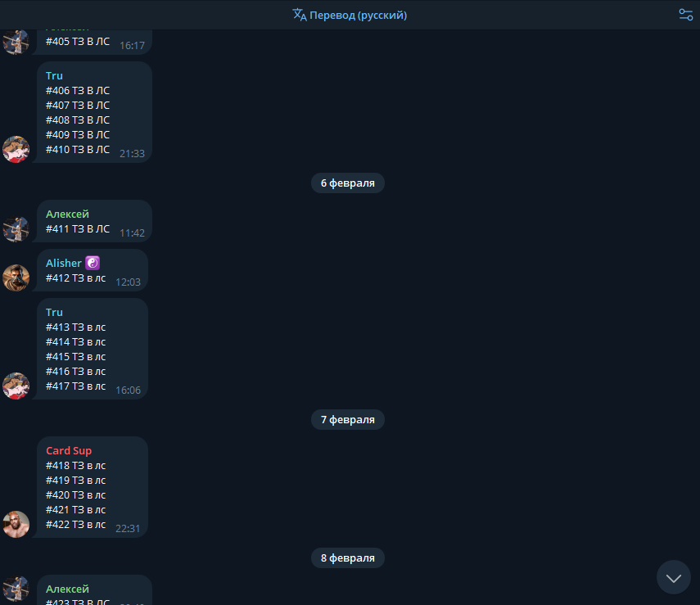
Task: Open Алексей's name above #423 message
Action: point(67,589)
